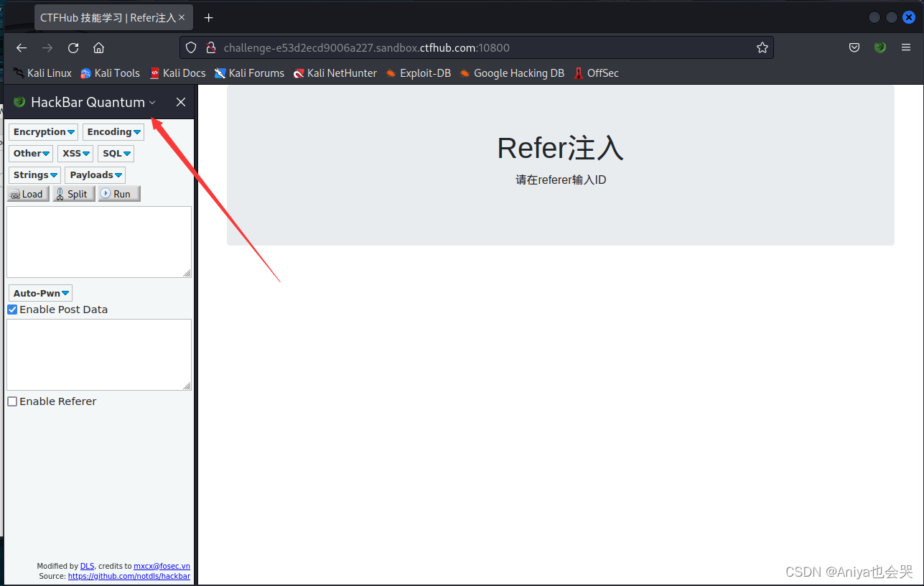
Task: Open the Firefox application menu
Action: click(906, 48)
